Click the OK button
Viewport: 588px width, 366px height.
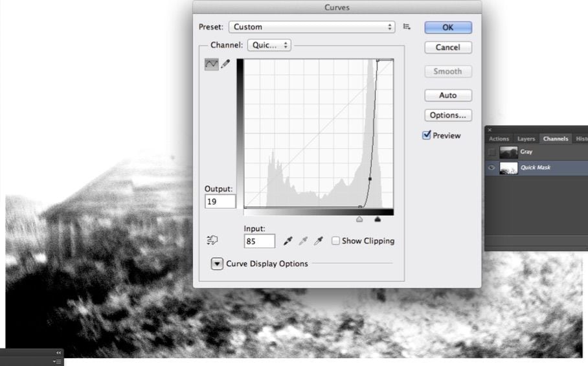[x=447, y=27]
